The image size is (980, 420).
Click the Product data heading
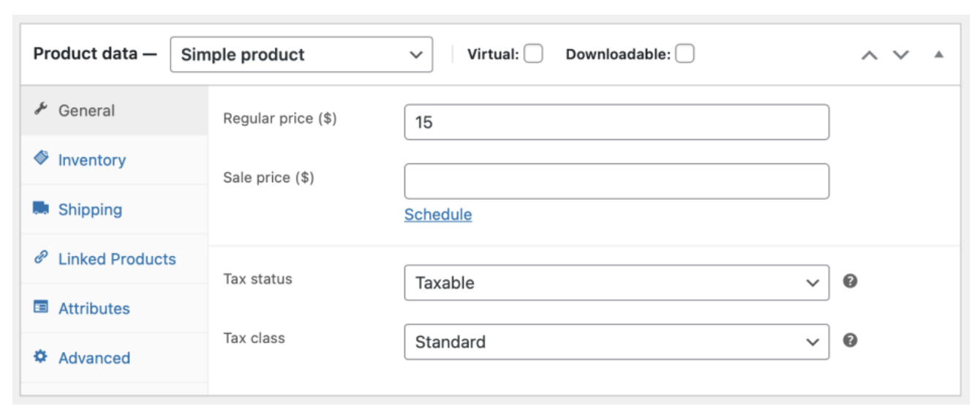95,54
